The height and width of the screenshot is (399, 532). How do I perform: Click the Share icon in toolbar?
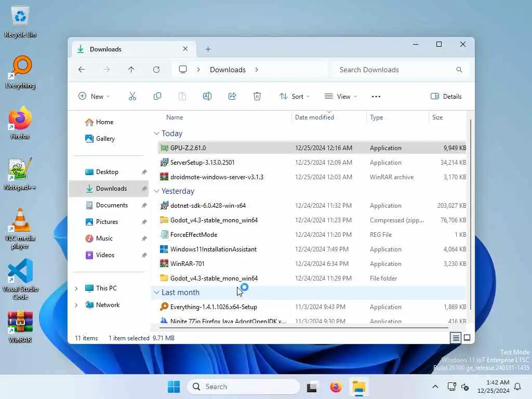point(232,96)
